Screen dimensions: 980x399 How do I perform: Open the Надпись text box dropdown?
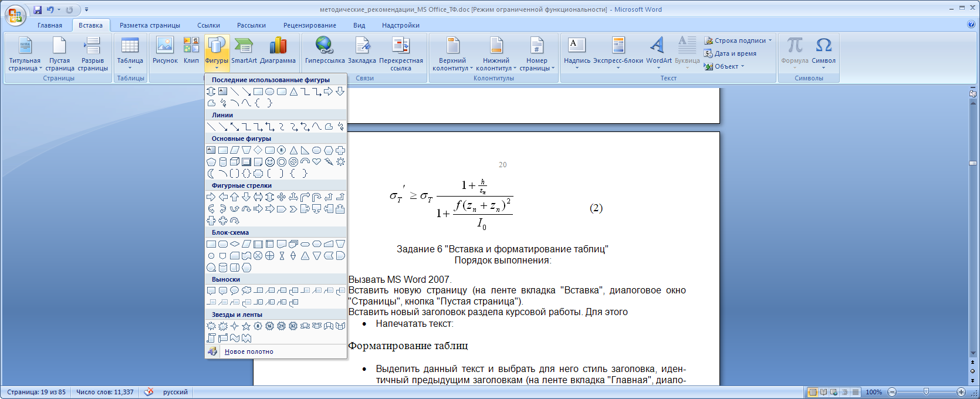[577, 53]
